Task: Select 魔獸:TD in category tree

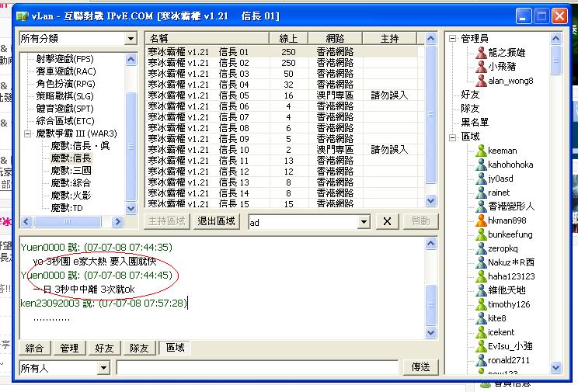Action: (67, 208)
